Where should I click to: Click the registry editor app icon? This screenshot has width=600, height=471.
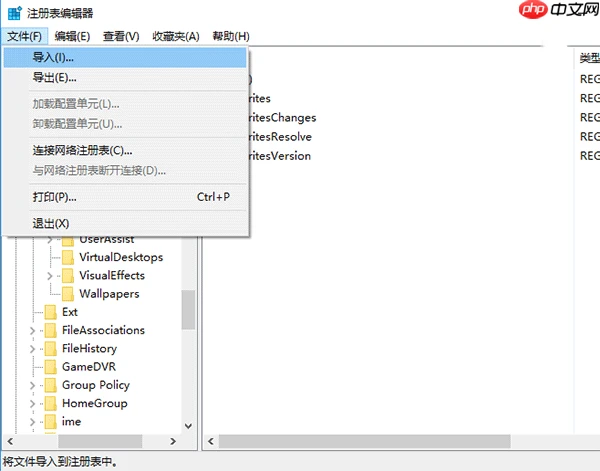[x=15, y=13]
